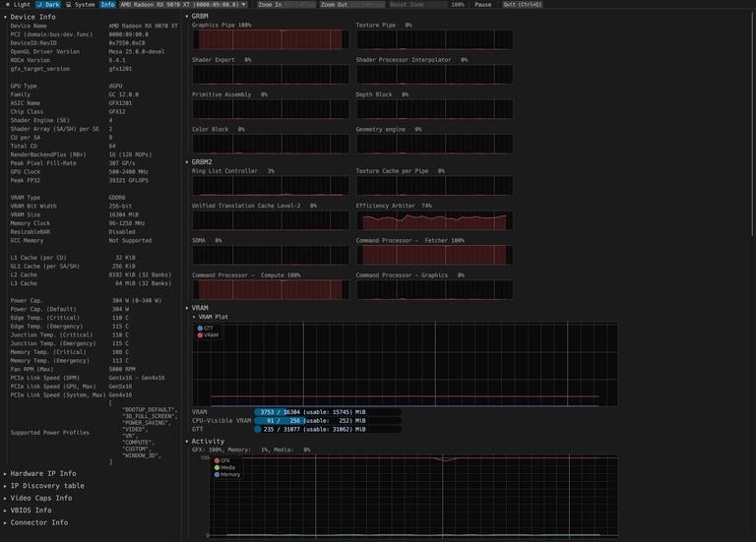This screenshot has width=756, height=542.
Task: Click Quit (Ctrl+Q)
Action: pyautogui.click(x=522, y=4)
